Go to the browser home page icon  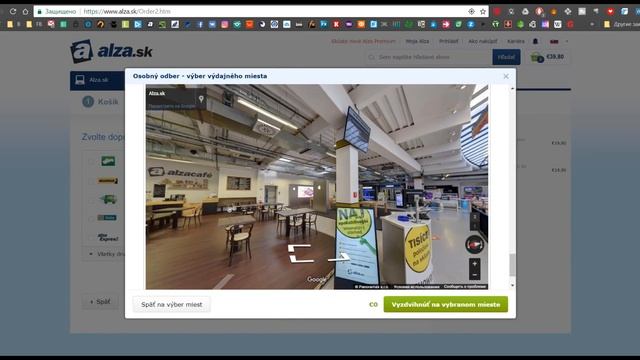pos(25,11)
